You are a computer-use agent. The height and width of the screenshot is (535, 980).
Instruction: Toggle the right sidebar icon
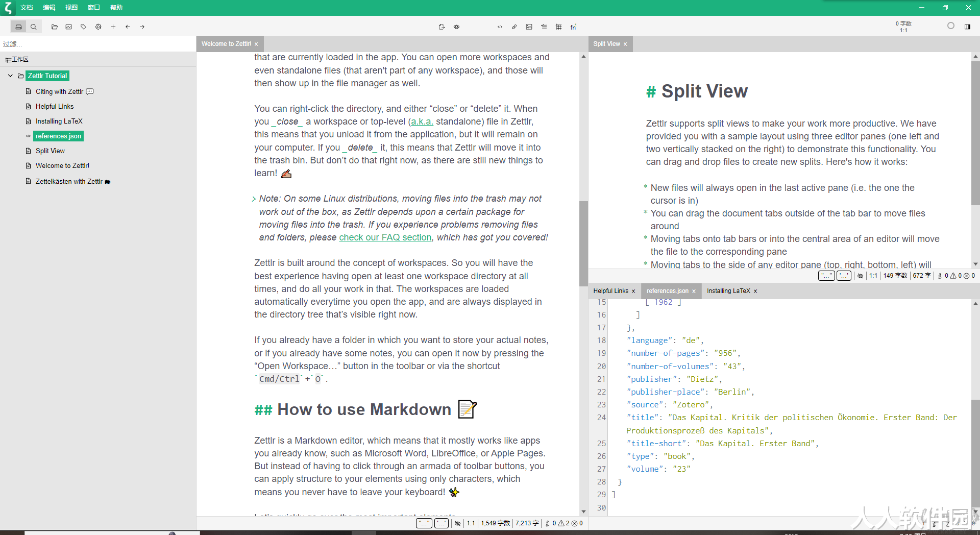pyautogui.click(x=967, y=27)
